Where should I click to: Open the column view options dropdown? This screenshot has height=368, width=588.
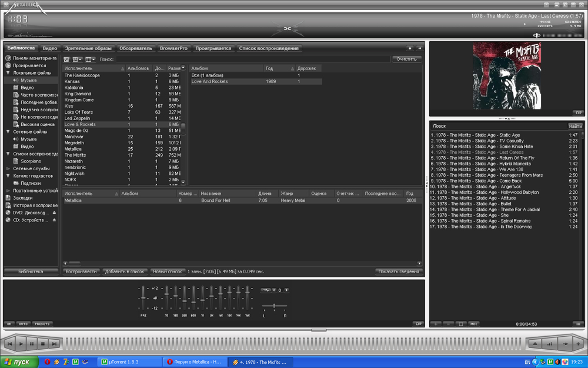[90, 59]
